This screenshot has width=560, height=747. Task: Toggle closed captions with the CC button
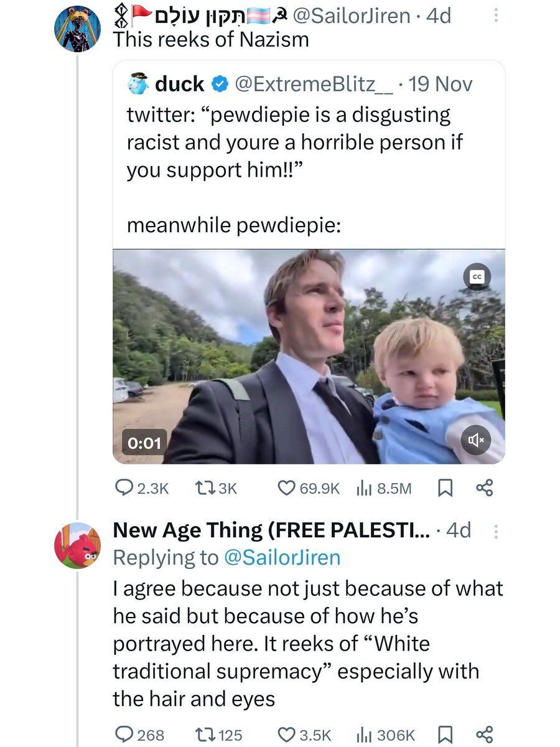coord(477,276)
